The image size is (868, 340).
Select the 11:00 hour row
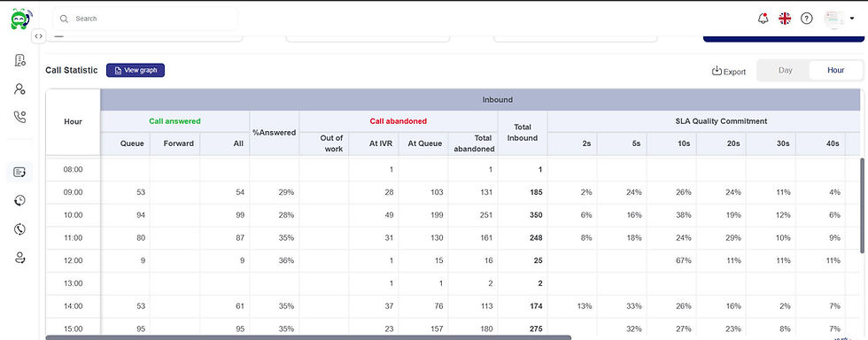point(453,238)
